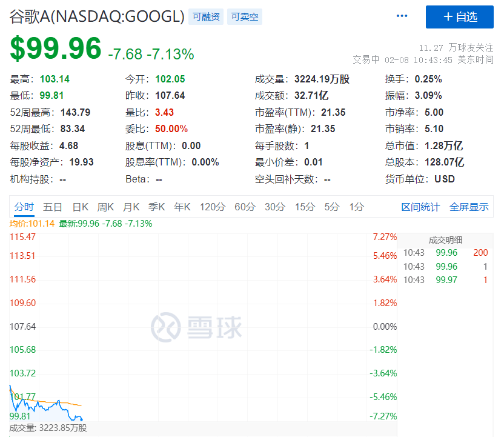Click the 107.64 axis baseline label
The width and height of the screenshot is (504, 437).
23,326
